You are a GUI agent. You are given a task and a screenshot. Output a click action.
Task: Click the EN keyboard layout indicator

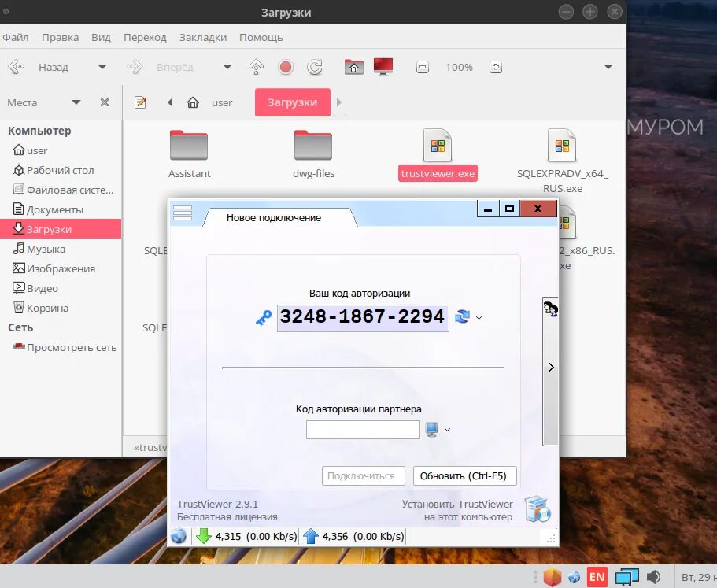point(597,577)
